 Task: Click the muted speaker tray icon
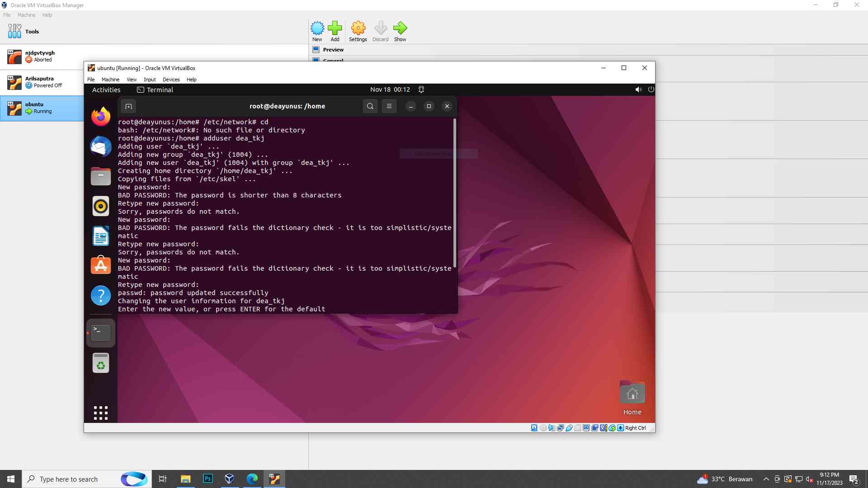[809, 479]
